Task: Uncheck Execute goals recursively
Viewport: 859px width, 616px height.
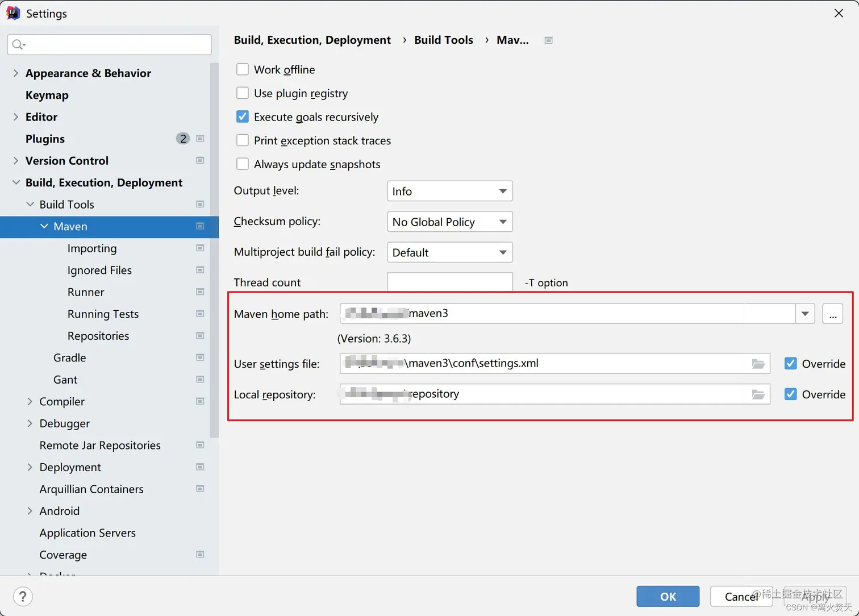Action: coord(243,116)
